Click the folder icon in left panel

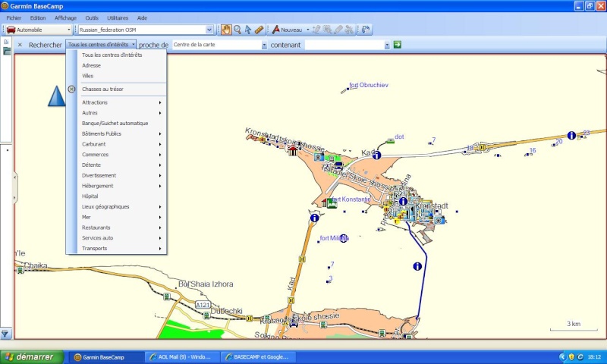tap(7, 51)
